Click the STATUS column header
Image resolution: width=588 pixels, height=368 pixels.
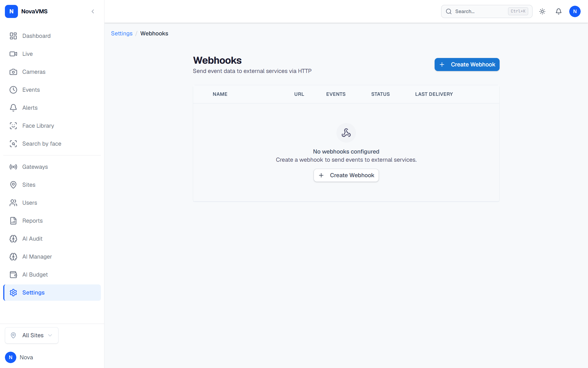[x=380, y=94]
